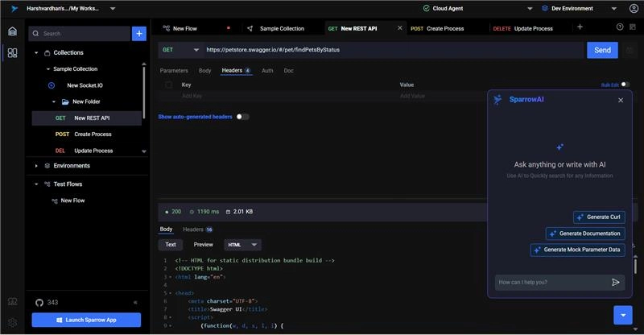Click Generate Documentation button
The width and height of the screenshot is (644, 335).
tap(585, 234)
